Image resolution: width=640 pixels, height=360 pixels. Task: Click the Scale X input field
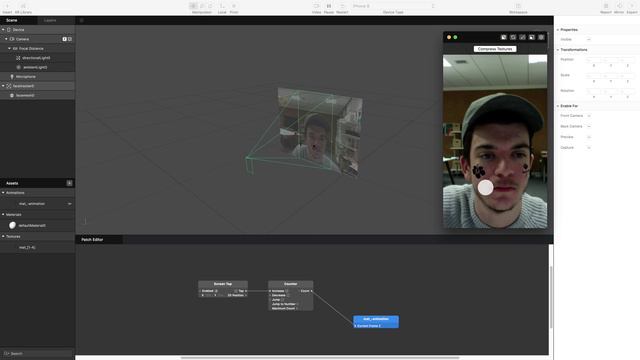click(x=593, y=76)
